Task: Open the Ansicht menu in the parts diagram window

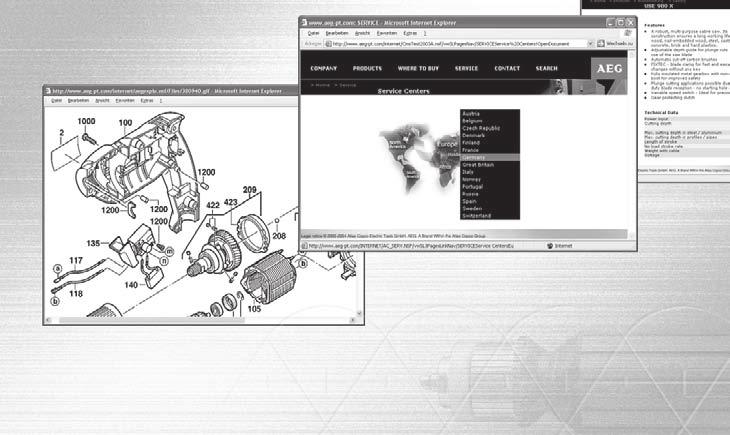Action: click(x=102, y=101)
